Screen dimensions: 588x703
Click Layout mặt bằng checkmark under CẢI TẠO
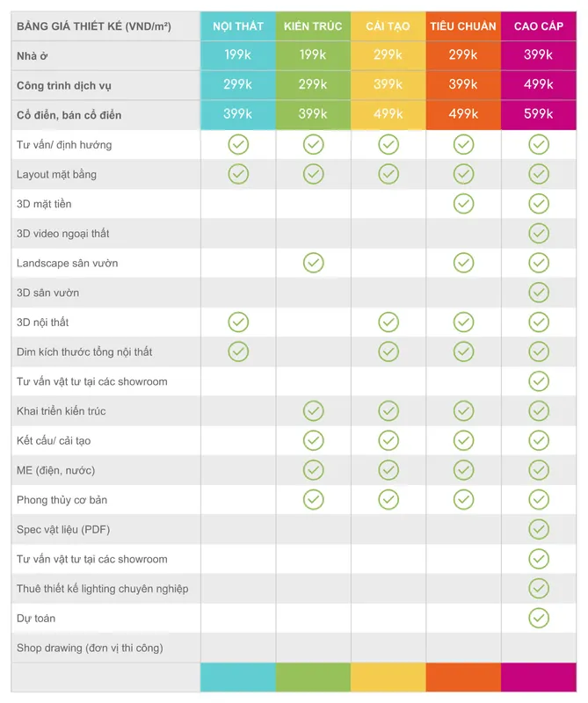[x=388, y=174]
